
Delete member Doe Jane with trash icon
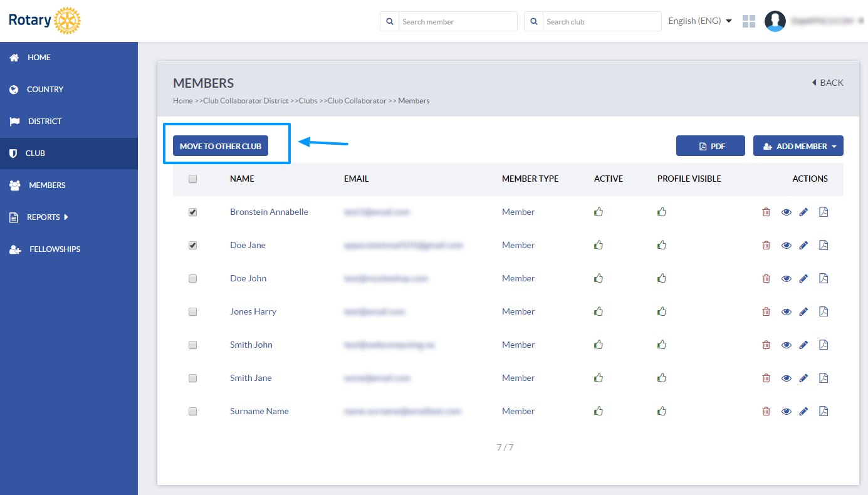766,245
